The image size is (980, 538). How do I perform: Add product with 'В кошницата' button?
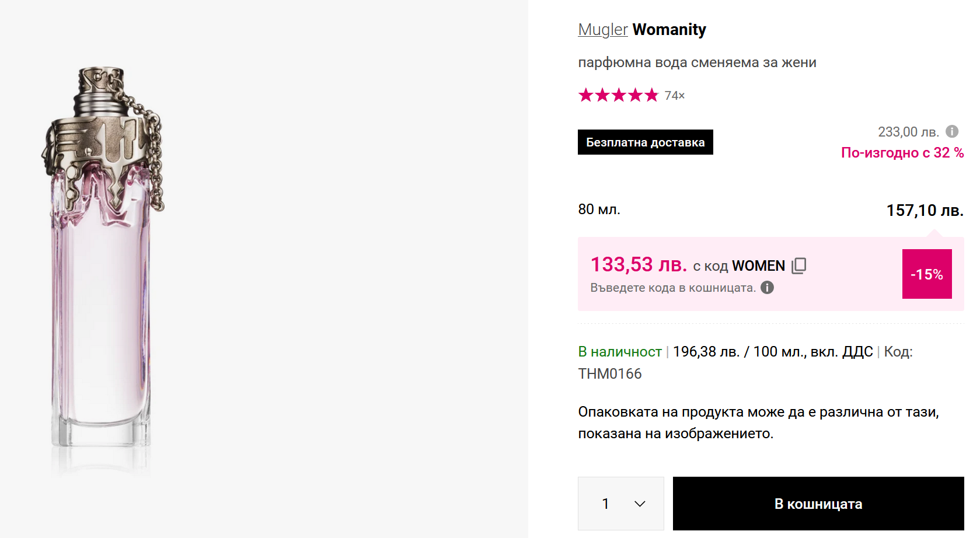[818, 504]
